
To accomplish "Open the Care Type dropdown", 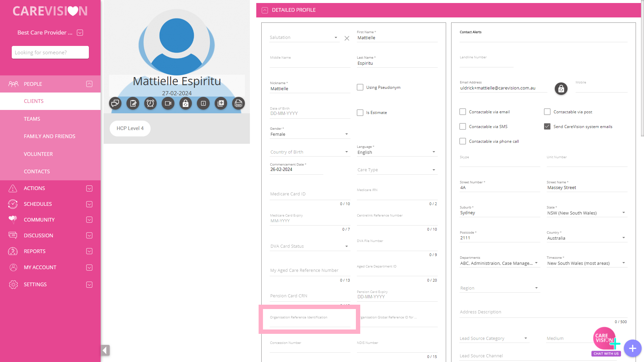I will pyautogui.click(x=397, y=170).
